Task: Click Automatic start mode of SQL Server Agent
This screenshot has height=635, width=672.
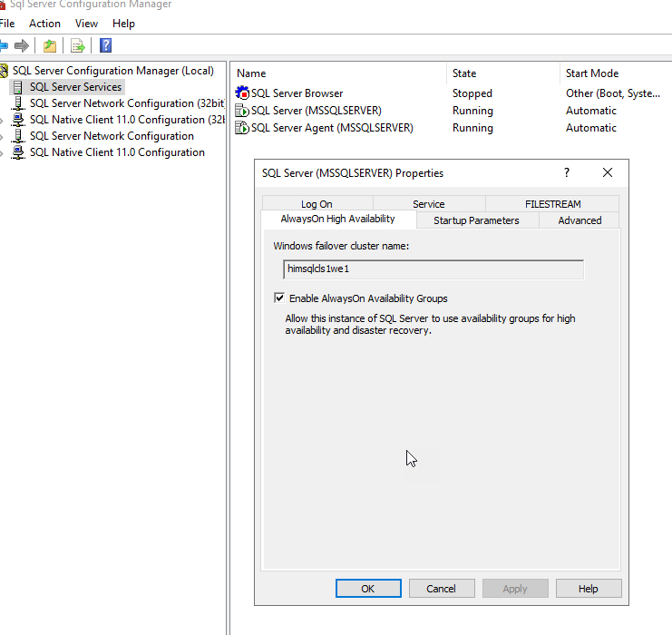Action: (x=591, y=127)
